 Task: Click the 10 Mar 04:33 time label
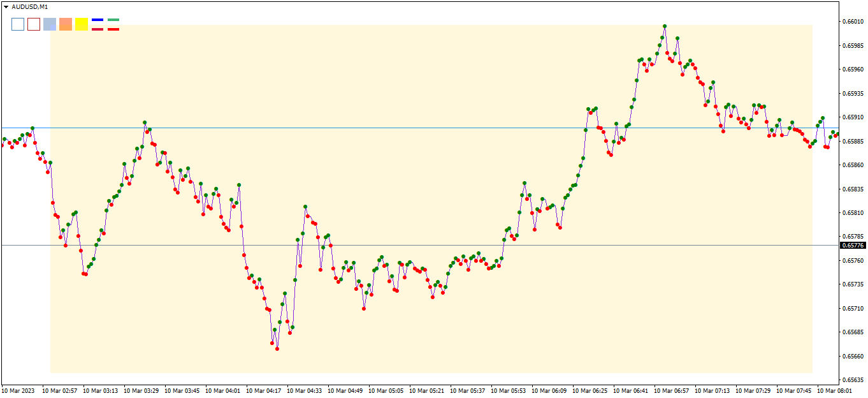[305, 390]
